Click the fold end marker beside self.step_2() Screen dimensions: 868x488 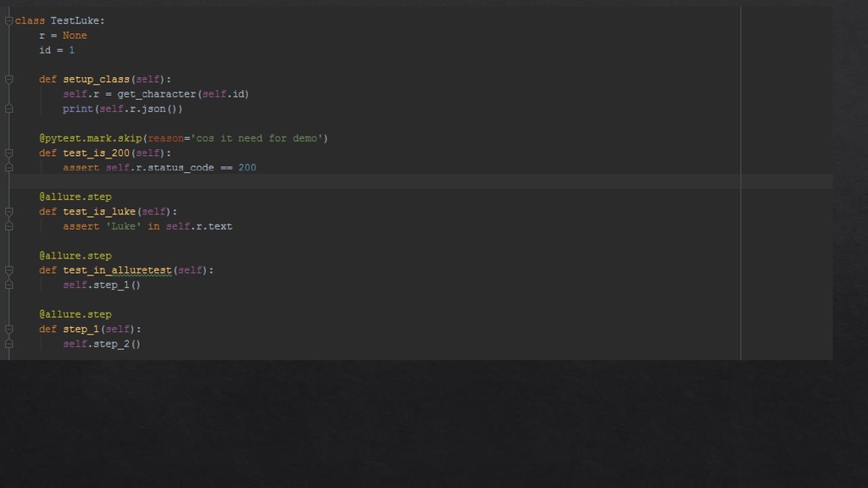(8, 344)
